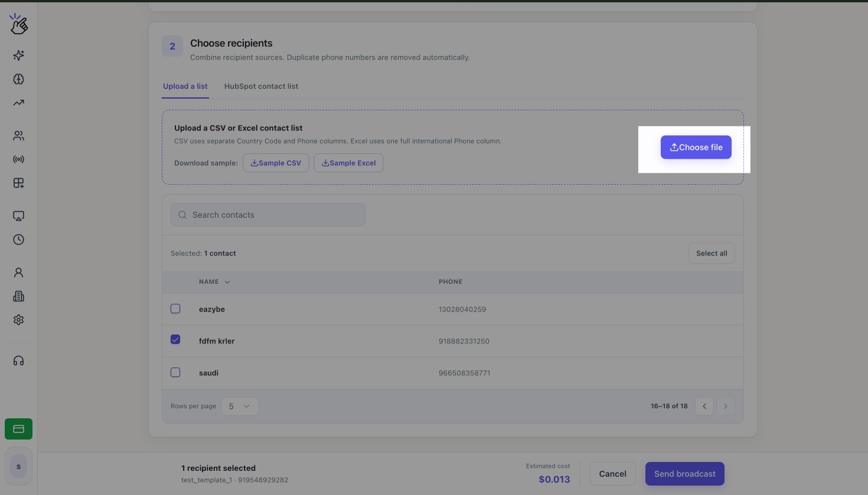
Task: Select the Upload a list tab
Action: point(185,86)
